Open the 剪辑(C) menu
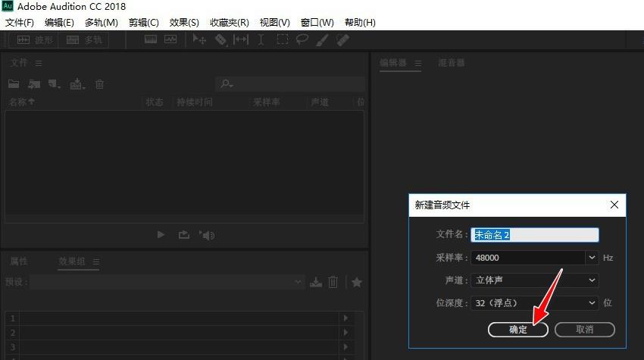This screenshot has width=644, height=360. click(x=143, y=22)
